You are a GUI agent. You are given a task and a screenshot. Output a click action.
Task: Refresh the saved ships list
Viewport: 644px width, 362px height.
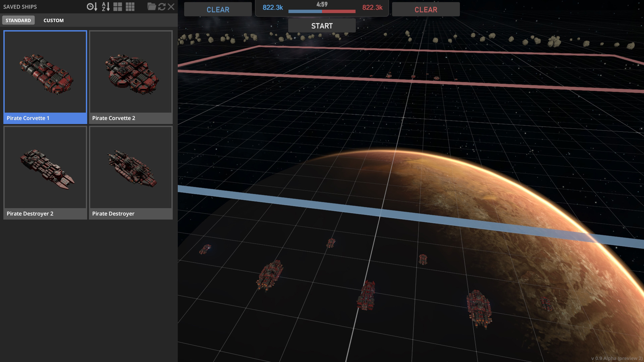[162, 7]
